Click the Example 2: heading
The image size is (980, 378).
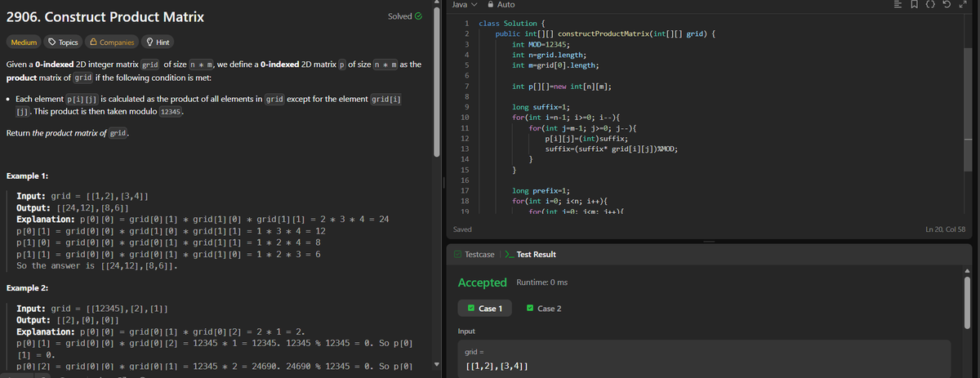point(27,289)
